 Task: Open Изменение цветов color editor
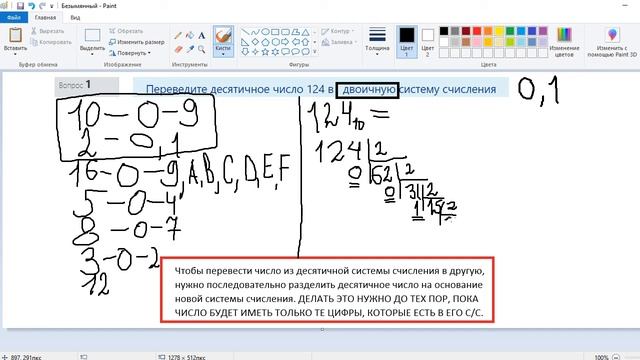pos(564,42)
